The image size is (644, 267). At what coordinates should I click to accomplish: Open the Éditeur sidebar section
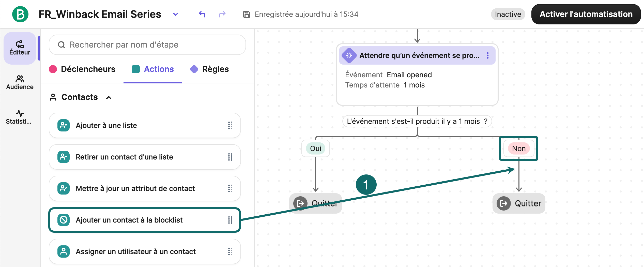coord(20,48)
